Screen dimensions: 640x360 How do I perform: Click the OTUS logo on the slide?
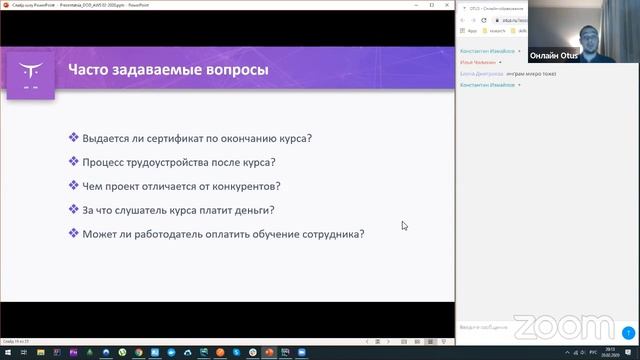coord(31,75)
